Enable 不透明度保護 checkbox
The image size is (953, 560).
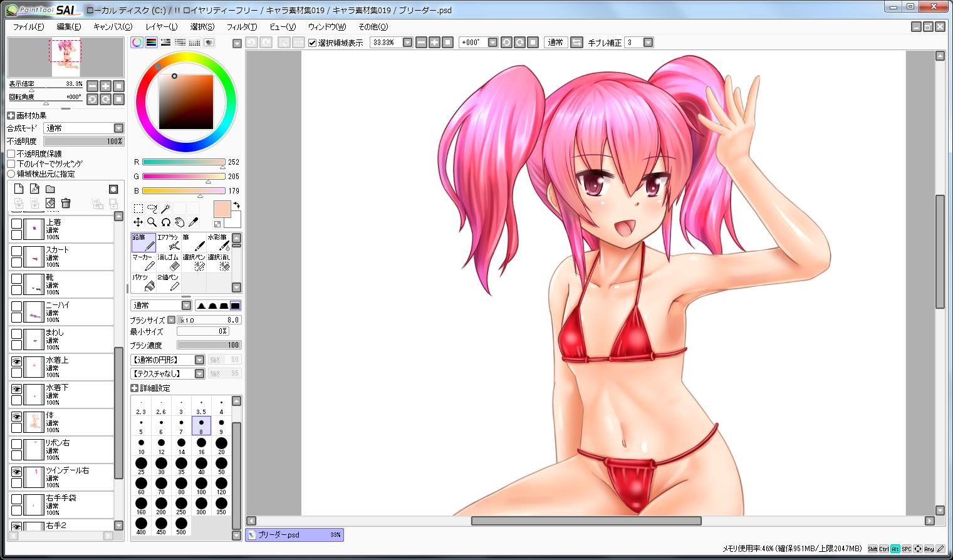pos(11,153)
